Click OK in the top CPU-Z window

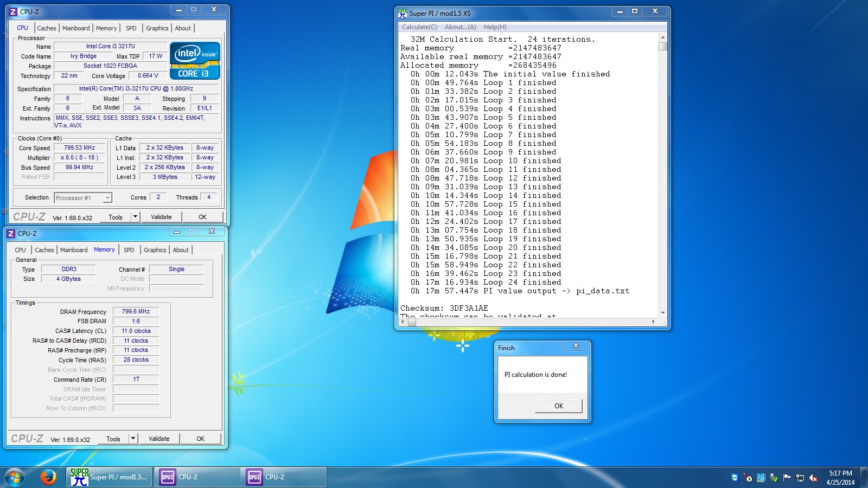[x=202, y=217]
